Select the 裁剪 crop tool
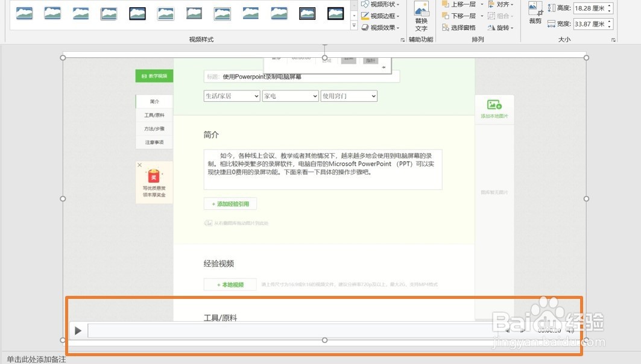Image resolution: width=641 pixels, height=364 pixels. coord(535,12)
